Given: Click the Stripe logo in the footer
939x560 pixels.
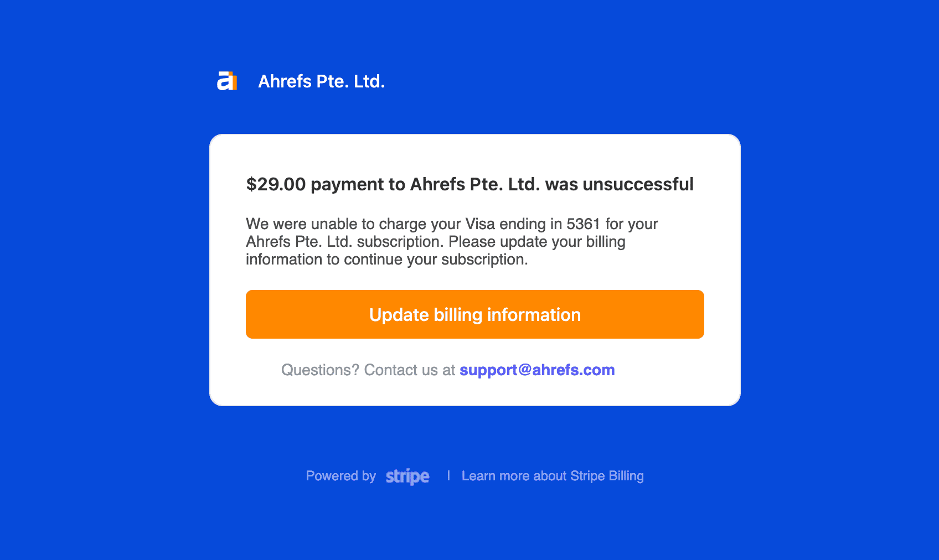Looking at the screenshot, I should 407,476.
